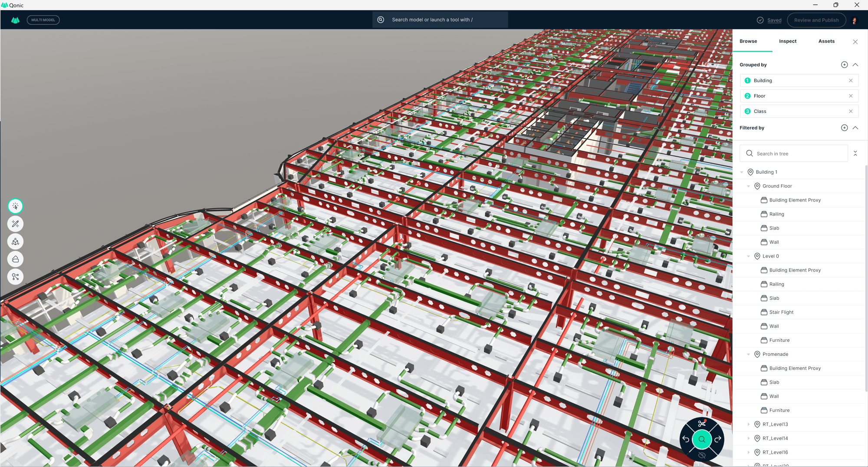Viewport: 868px width, 467px height.
Task: Click the collapse-all icon beside Search in tree
Action: (855, 153)
